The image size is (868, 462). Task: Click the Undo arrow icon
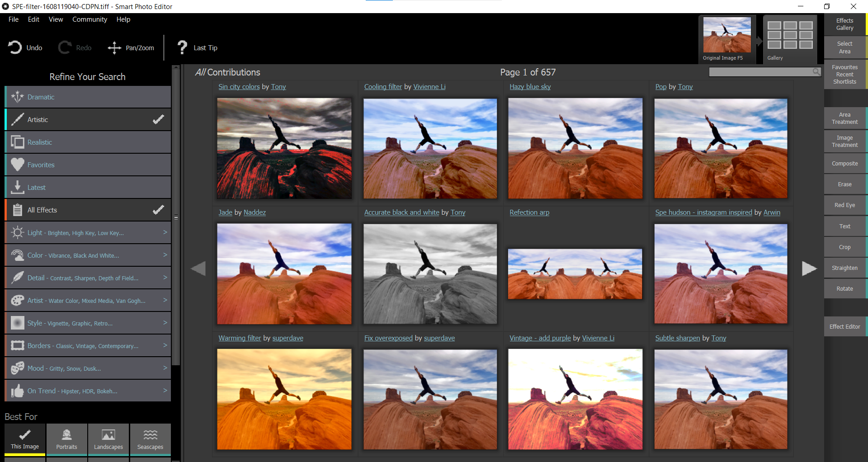coord(15,47)
